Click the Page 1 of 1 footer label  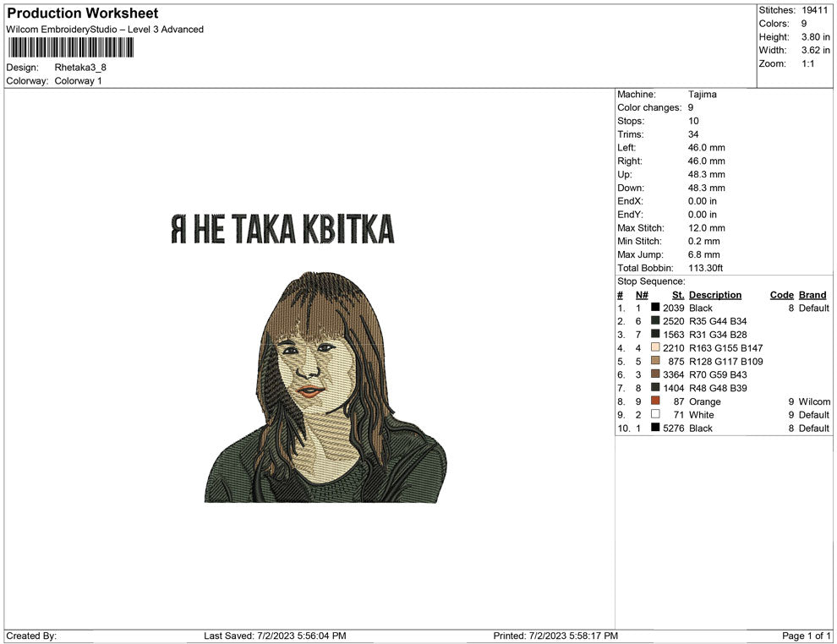coord(806,636)
